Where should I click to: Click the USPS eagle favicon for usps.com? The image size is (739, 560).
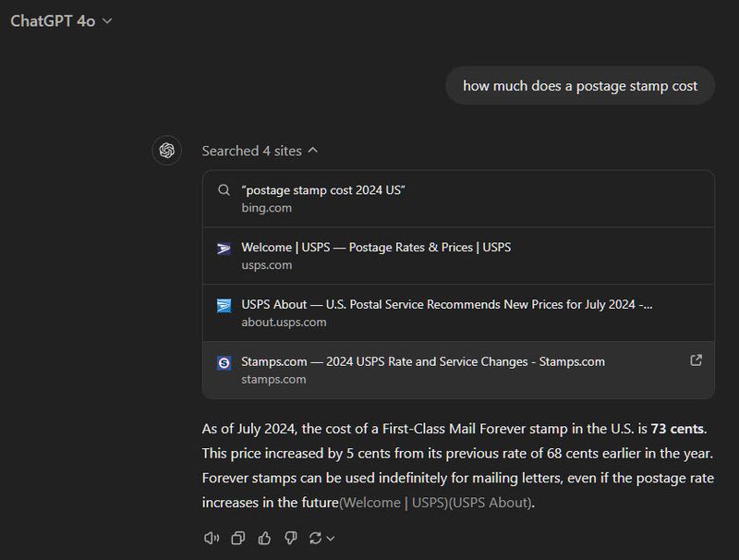coord(224,249)
